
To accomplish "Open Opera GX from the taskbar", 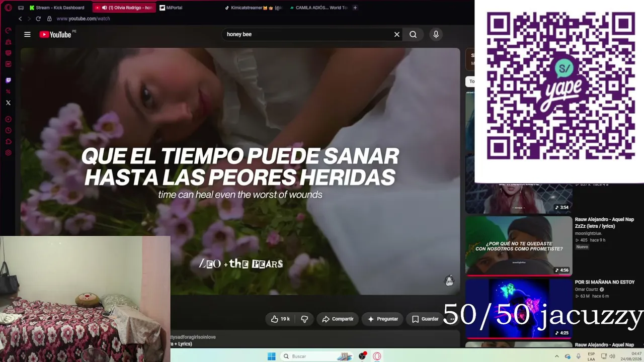I will 377,356.
